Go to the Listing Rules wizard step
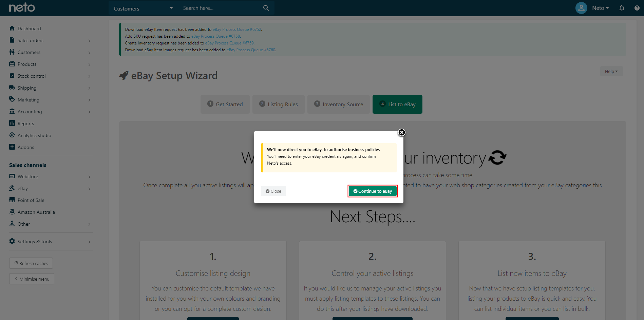The image size is (644, 320). tap(278, 104)
